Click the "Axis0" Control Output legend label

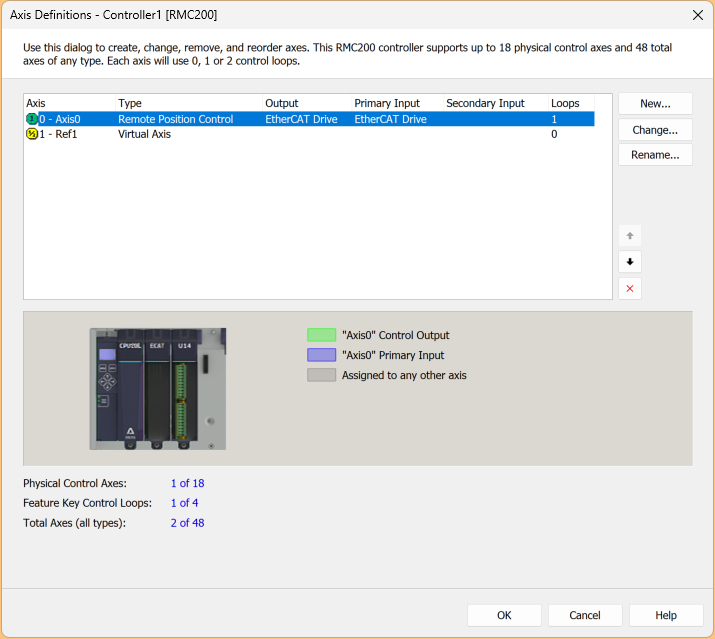(396, 335)
